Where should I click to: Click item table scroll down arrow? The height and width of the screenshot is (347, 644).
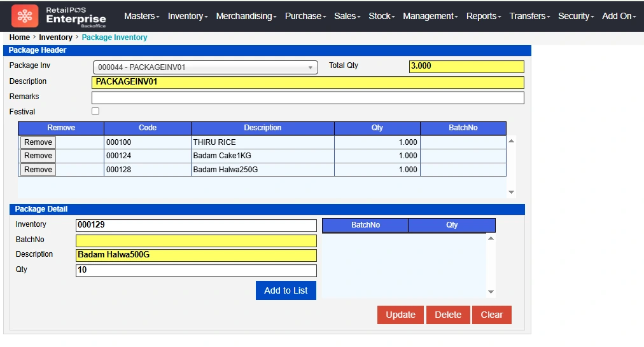click(512, 192)
